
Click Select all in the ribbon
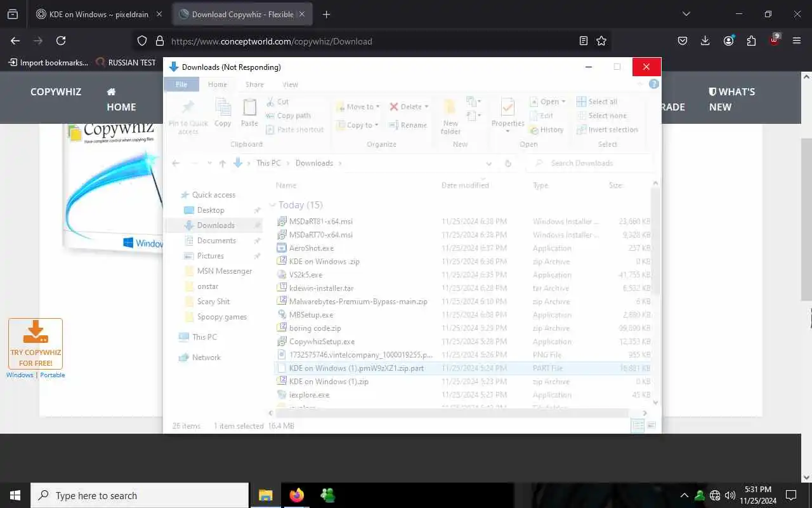tap(597, 102)
